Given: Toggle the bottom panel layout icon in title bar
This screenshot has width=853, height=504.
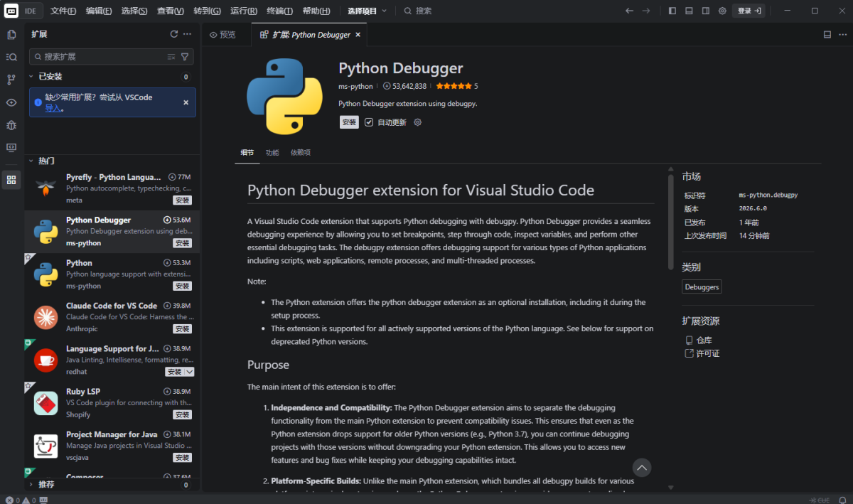Looking at the screenshot, I should coord(689,11).
